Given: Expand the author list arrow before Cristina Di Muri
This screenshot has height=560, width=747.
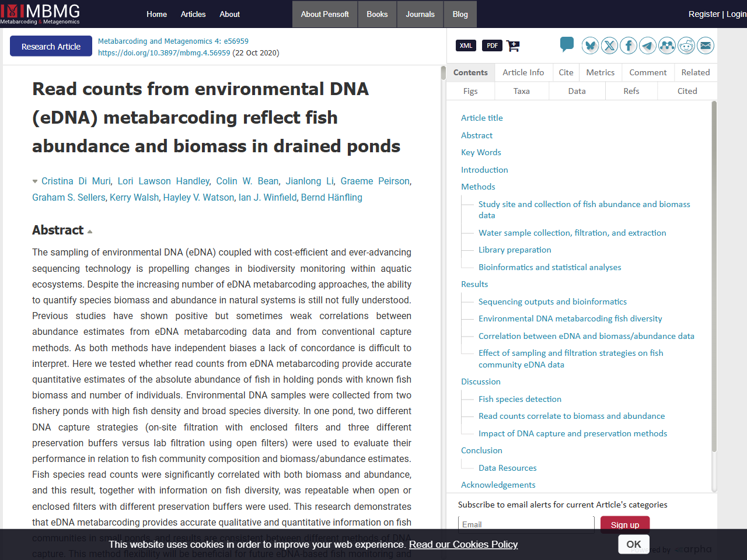Looking at the screenshot, I should click(x=35, y=181).
